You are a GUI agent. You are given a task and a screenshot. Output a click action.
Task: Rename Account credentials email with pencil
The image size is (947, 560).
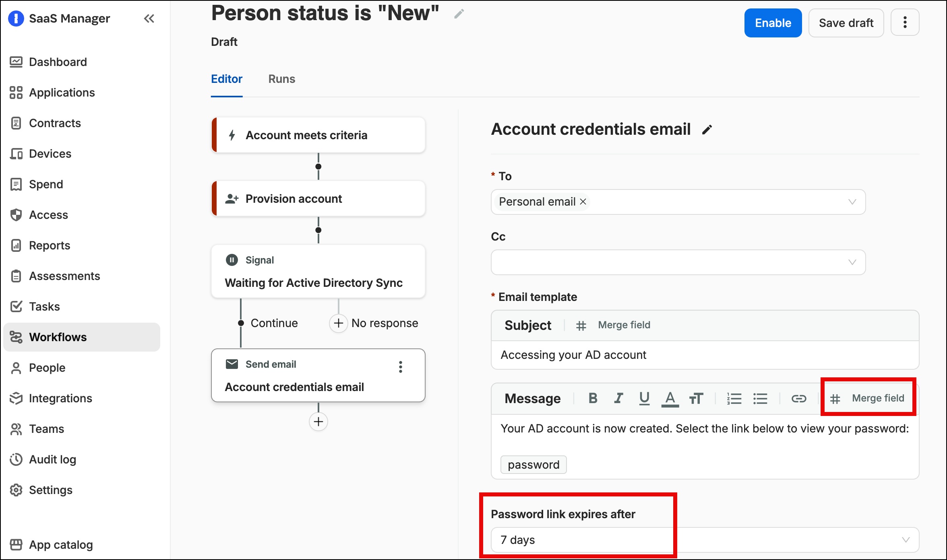pos(707,130)
